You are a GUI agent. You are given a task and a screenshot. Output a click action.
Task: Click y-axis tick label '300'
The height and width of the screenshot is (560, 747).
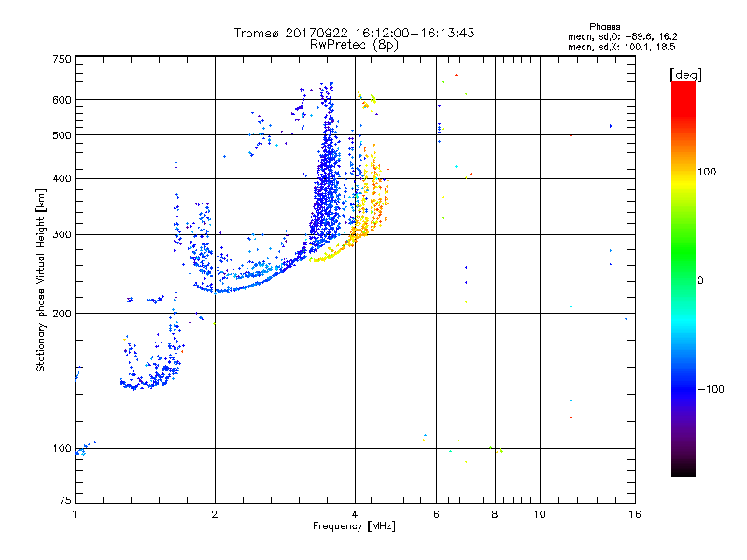pos(62,234)
